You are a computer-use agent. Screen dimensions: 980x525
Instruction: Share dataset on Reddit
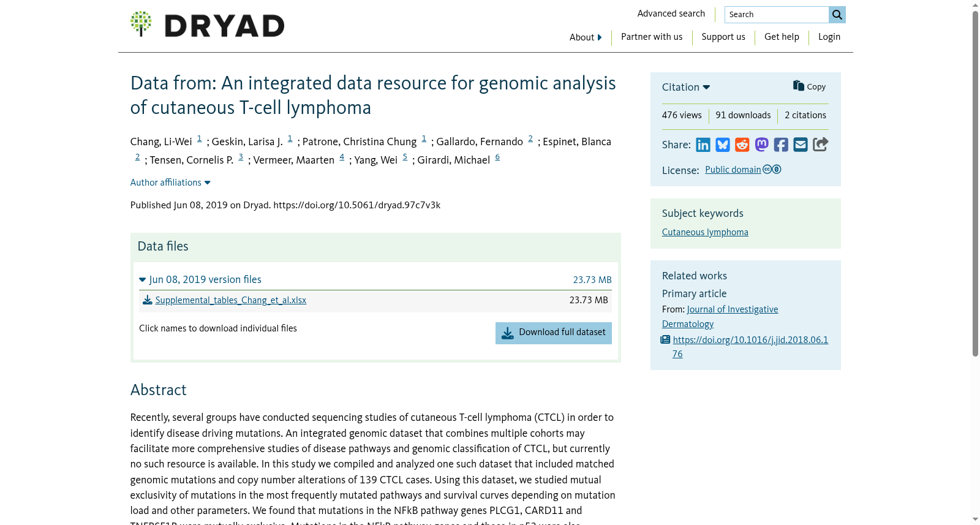coord(742,145)
